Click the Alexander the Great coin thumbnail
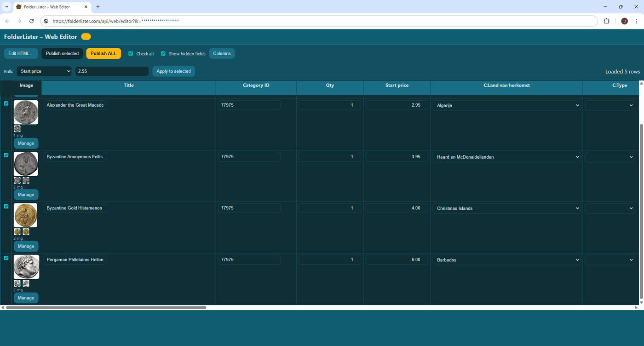 (26, 112)
